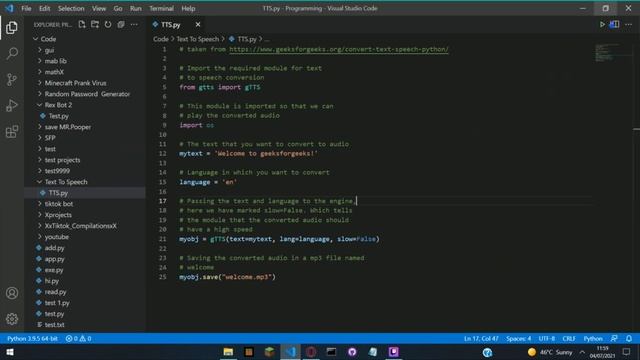Change CRLF end of line sequence
The width and height of the screenshot is (640, 360).
pos(569,338)
